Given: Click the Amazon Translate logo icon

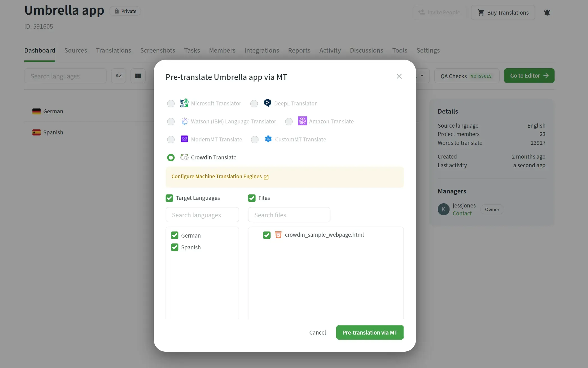Looking at the screenshot, I should click(x=302, y=121).
